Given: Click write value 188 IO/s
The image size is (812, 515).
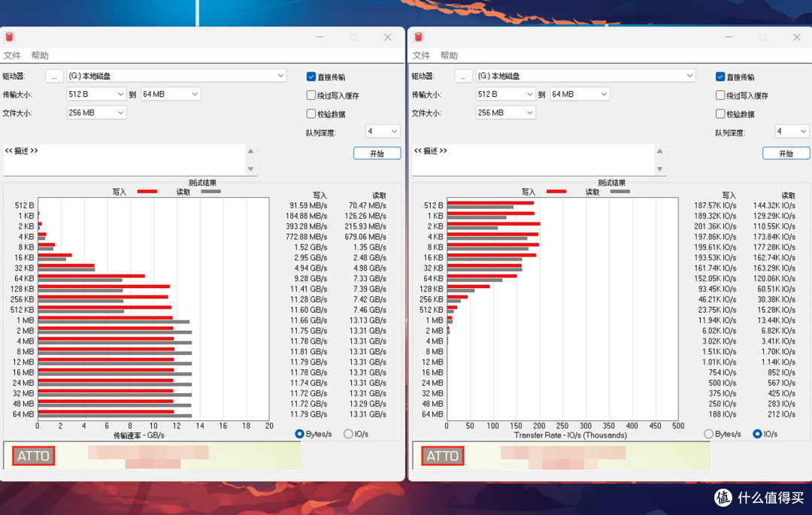Looking at the screenshot, I should coord(722,414).
